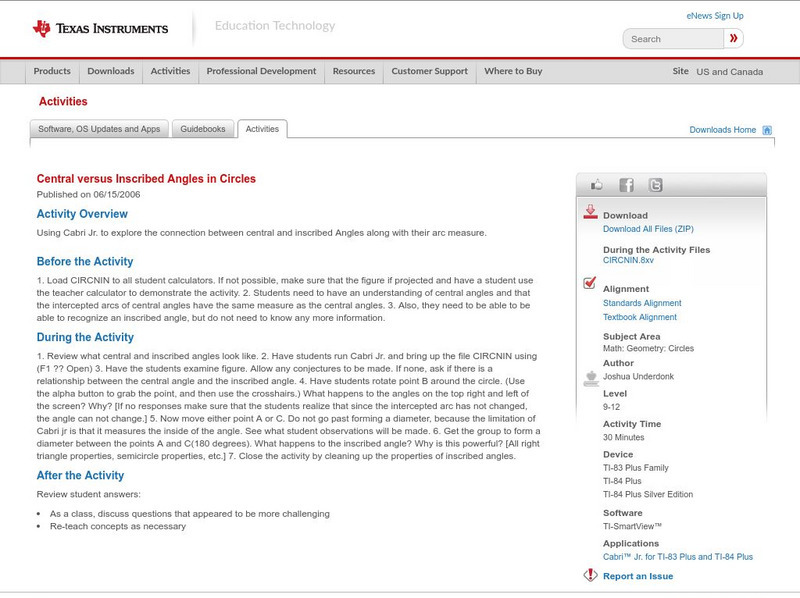The height and width of the screenshot is (598, 800).
Task: Focus the Search text field
Action: [x=673, y=39]
